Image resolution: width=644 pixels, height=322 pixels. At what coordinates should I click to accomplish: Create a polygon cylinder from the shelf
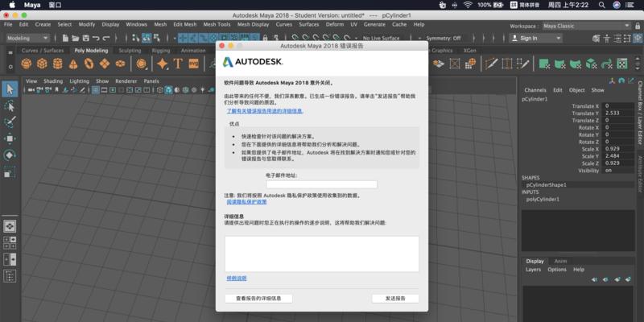pyautogui.click(x=57, y=64)
